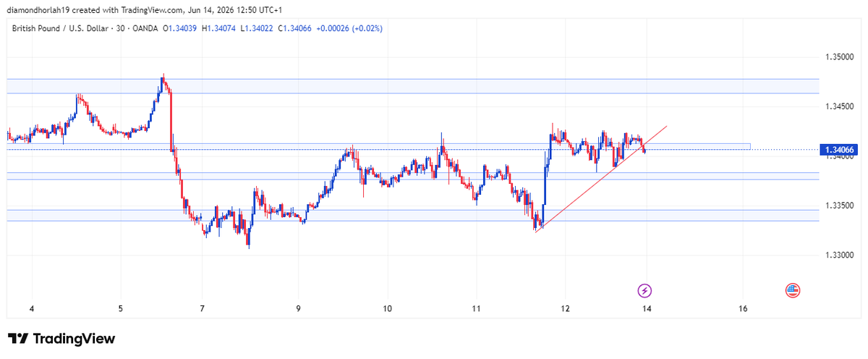Click the TradingView logo
The height and width of the screenshot is (359, 868).
point(61,339)
